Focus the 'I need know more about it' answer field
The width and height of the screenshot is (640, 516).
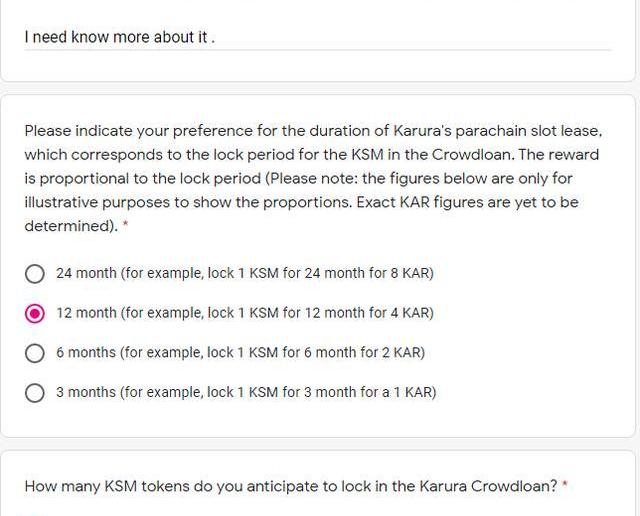(x=300, y=37)
